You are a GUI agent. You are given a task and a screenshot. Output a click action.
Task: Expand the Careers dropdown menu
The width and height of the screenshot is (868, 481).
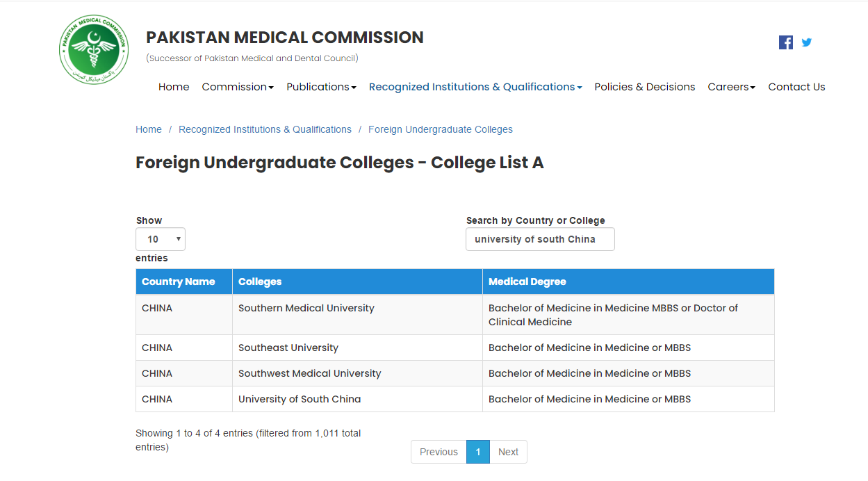(x=731, y=87)
